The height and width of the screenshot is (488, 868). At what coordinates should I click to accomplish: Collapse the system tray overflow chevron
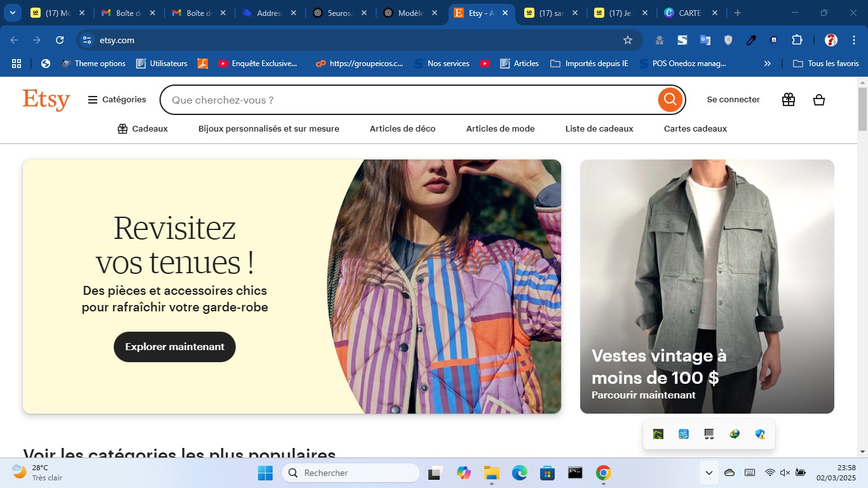[x=709, y=473]
